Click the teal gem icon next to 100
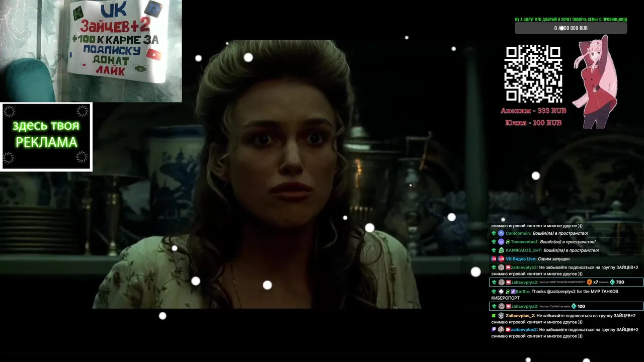644x362 pixels. 574,306
